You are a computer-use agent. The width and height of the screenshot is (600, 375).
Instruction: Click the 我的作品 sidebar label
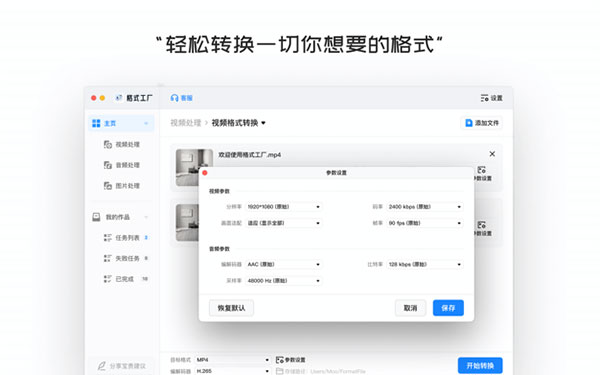click(117, 217)
